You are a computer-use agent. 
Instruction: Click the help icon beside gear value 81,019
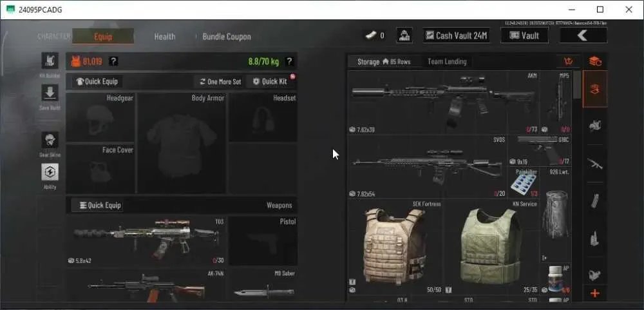tap(114, 61)
